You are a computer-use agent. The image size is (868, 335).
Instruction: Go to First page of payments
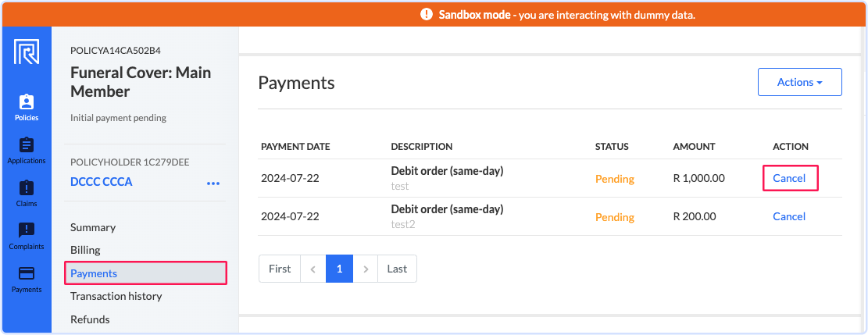pos(280,269)
